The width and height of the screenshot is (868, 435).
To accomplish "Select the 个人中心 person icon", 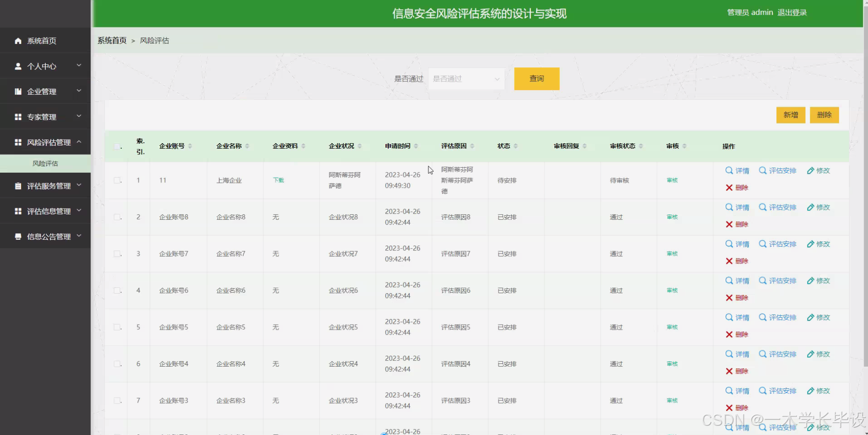I will tap(18, 66).
